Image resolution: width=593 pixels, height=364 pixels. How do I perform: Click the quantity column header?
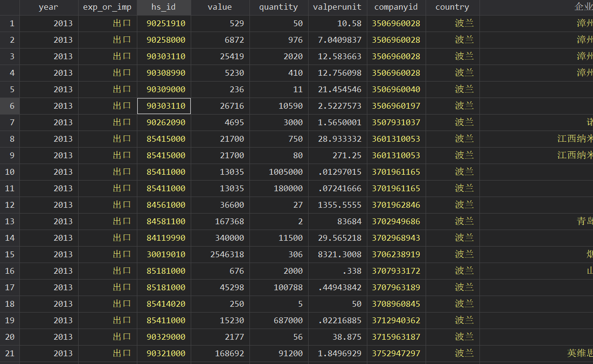279,7
